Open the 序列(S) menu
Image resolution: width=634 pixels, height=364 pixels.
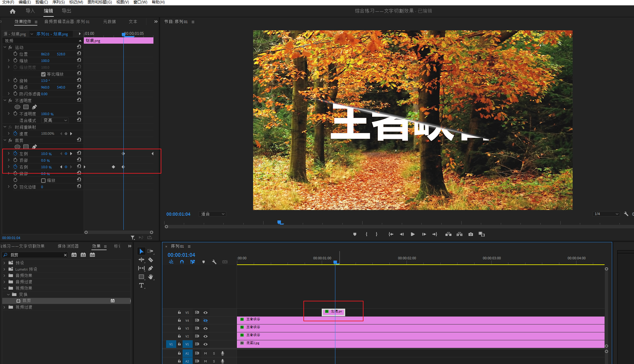pyautogui.click(x=58, y=2)
